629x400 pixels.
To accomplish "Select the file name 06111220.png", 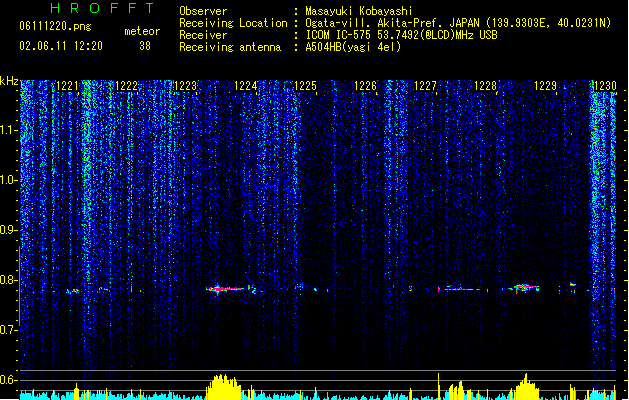I will 55,26.
